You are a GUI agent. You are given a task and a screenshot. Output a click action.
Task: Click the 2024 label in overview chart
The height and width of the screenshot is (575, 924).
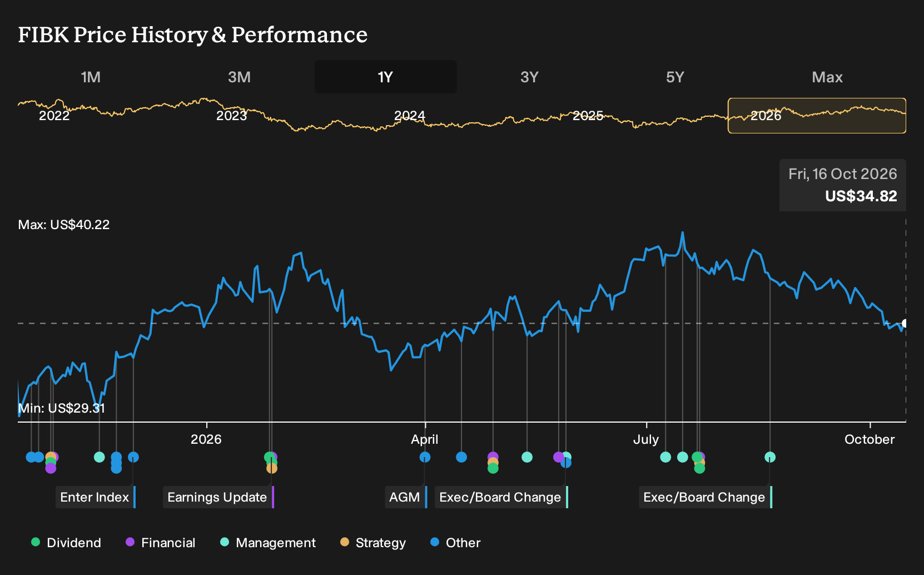click(x=410, y=116)
